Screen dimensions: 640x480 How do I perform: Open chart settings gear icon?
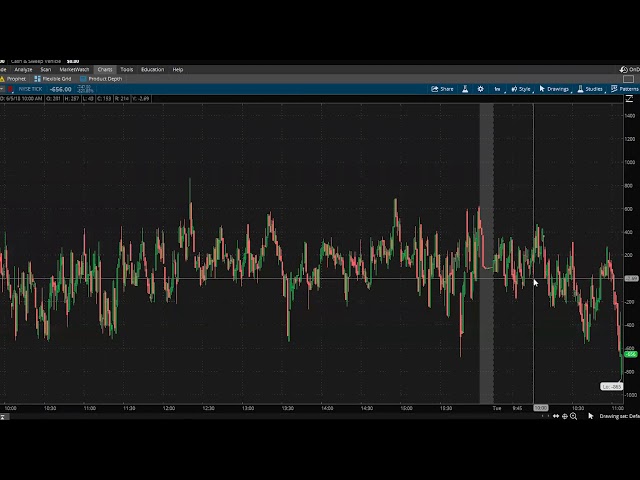(x=480, y=89)
